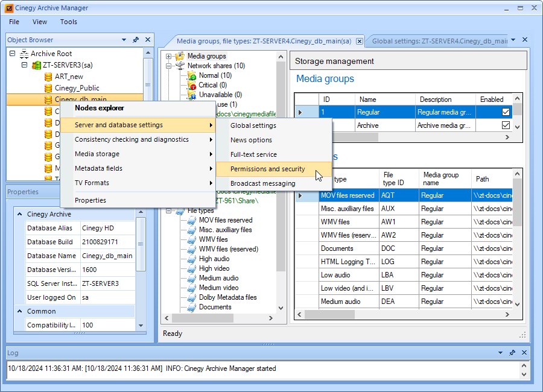Click the ART_new database icon
The width and height of the screenshot is (543, 392).
tap(48, 77)
